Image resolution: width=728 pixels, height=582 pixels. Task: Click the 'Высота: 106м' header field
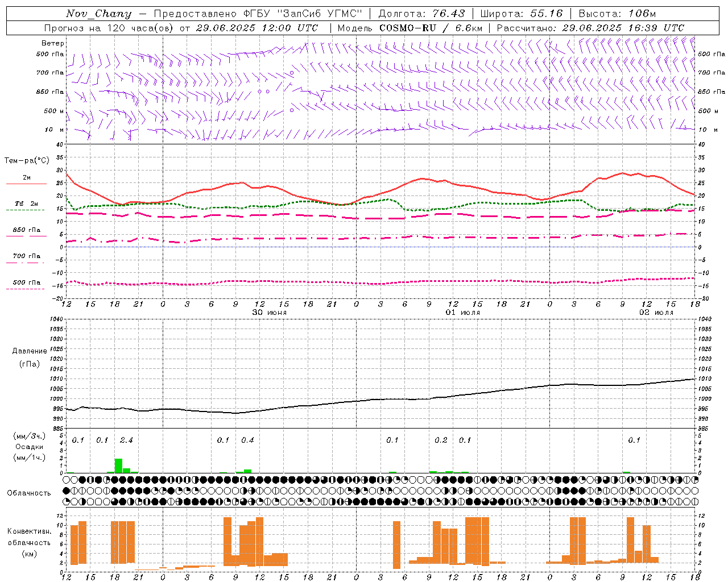point(617,14)
